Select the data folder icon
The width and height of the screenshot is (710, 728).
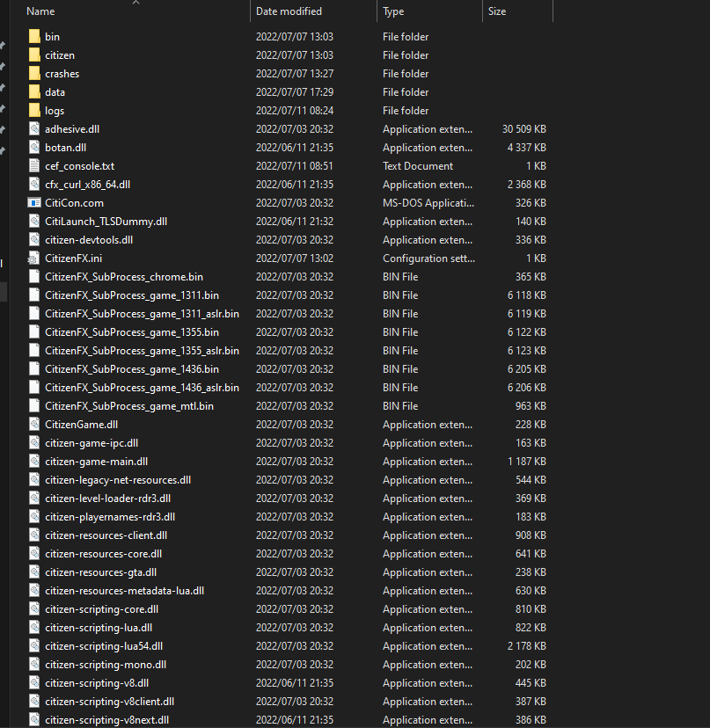tap(34, 92)
